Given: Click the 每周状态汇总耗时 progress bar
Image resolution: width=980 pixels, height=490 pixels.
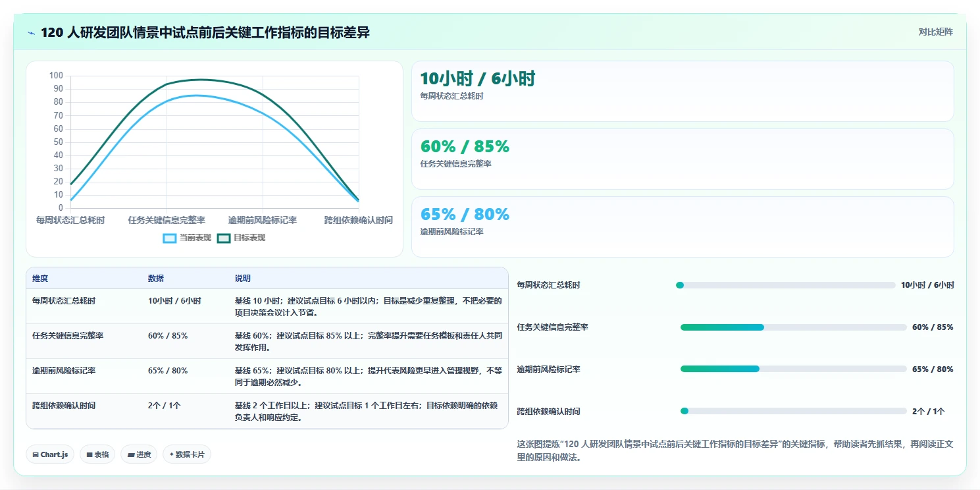Looking at the screenshot, I should 786,285.
